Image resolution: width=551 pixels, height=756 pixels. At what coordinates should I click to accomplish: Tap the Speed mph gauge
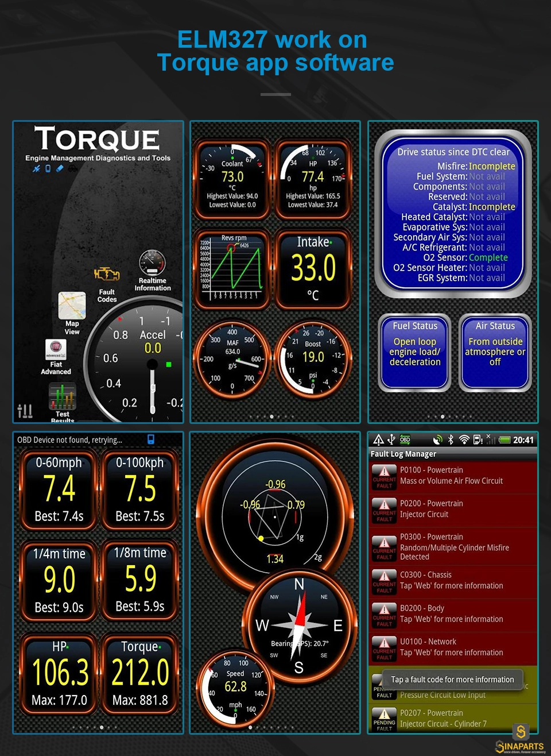(235, 689)
